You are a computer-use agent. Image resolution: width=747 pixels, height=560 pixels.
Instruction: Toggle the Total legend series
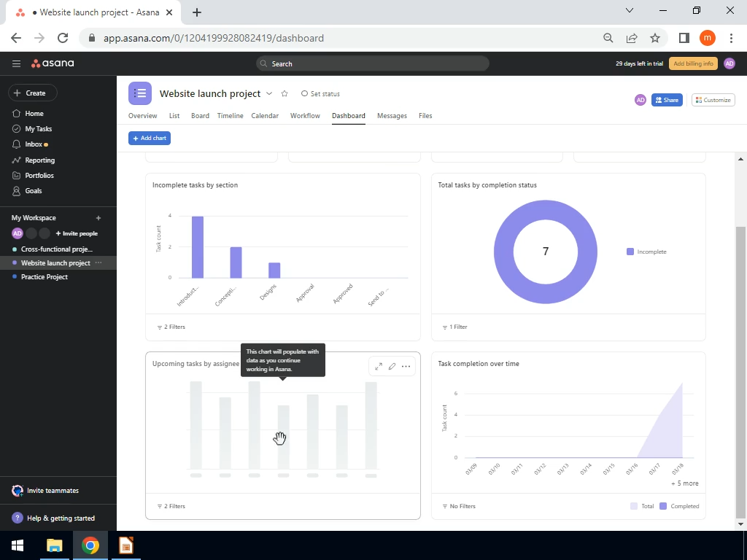pyautogui.click(x=642, y=506)
